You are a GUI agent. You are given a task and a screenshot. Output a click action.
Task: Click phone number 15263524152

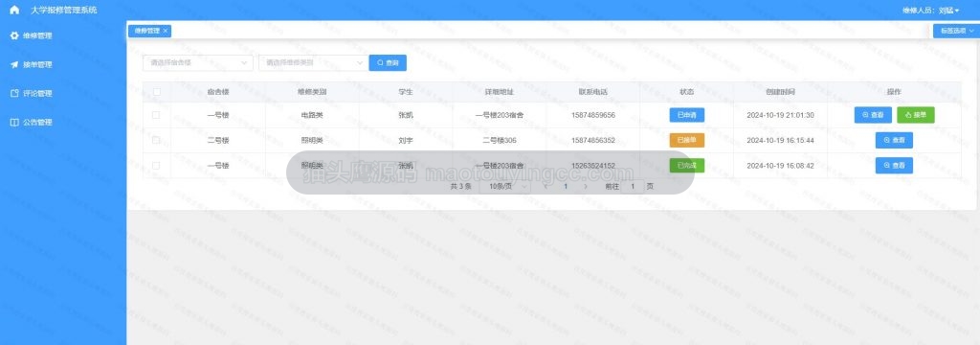click(x=593, y=165)
